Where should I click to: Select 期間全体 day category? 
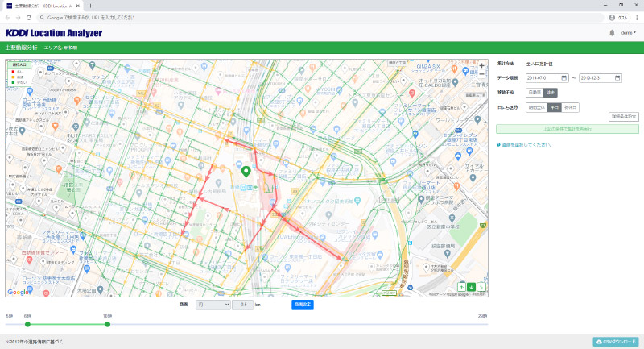click(x=537, y=107)
